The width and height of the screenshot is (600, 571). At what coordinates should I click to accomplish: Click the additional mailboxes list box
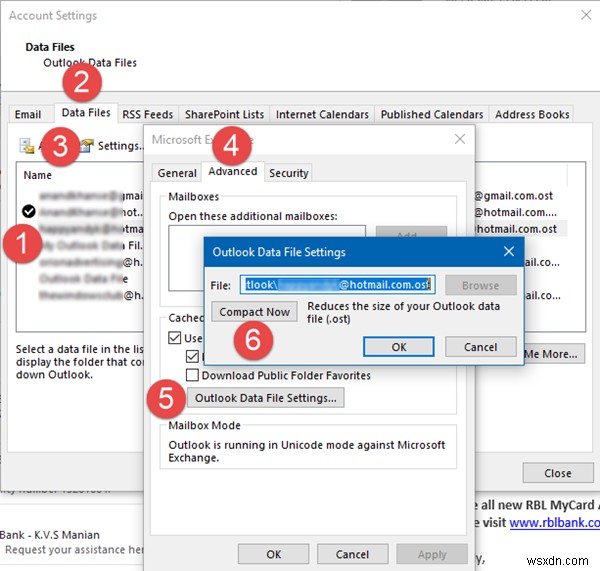pos(267,258)
